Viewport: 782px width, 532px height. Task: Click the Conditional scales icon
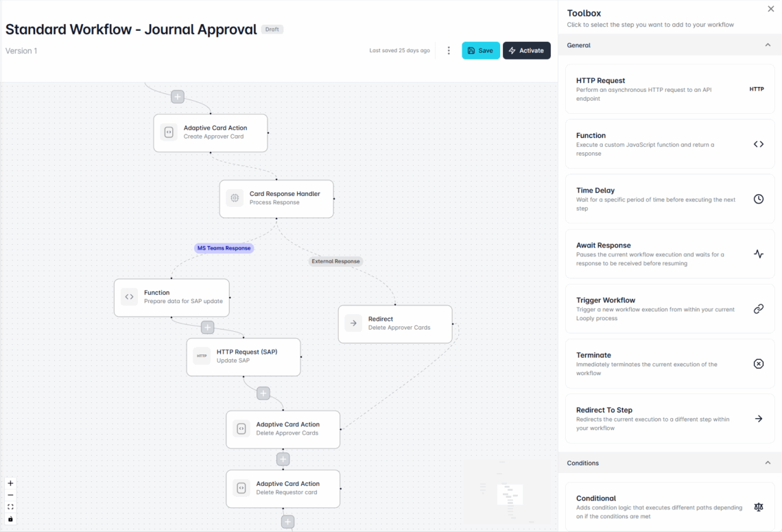coord(758,507)
